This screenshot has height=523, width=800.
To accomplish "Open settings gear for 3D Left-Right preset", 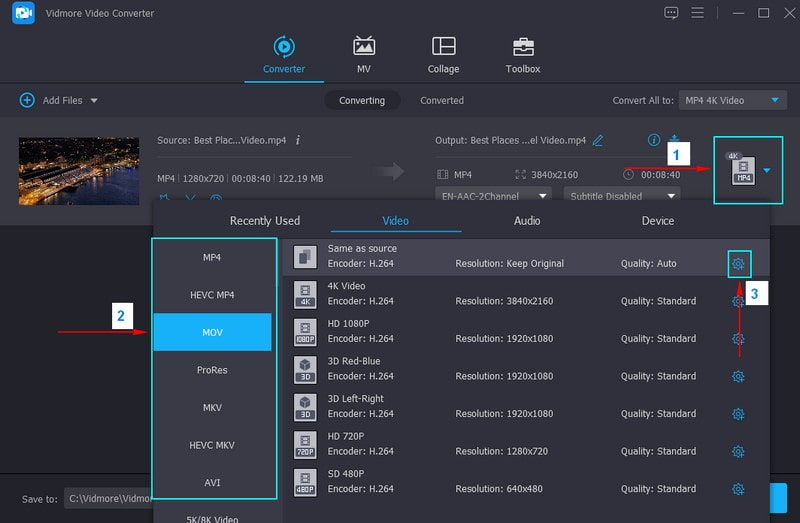I will tap(738, 414).
